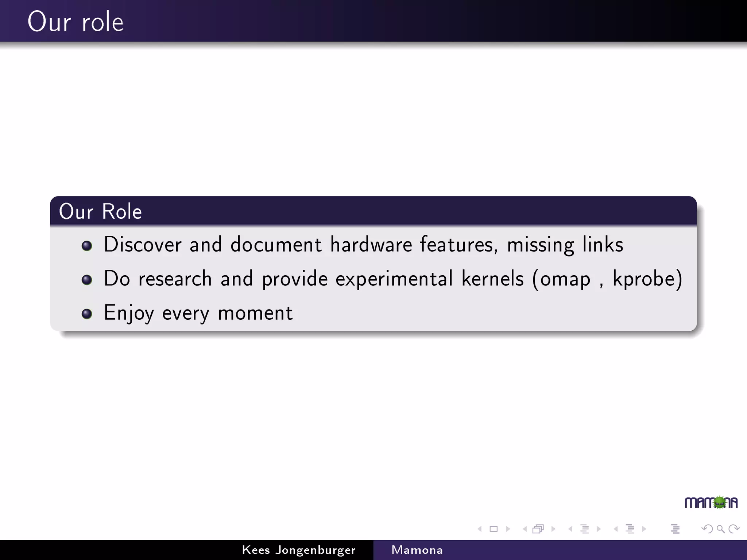747x560 pixels.
Task: Click the presentation outline lines icon
Action: point(675,529)
